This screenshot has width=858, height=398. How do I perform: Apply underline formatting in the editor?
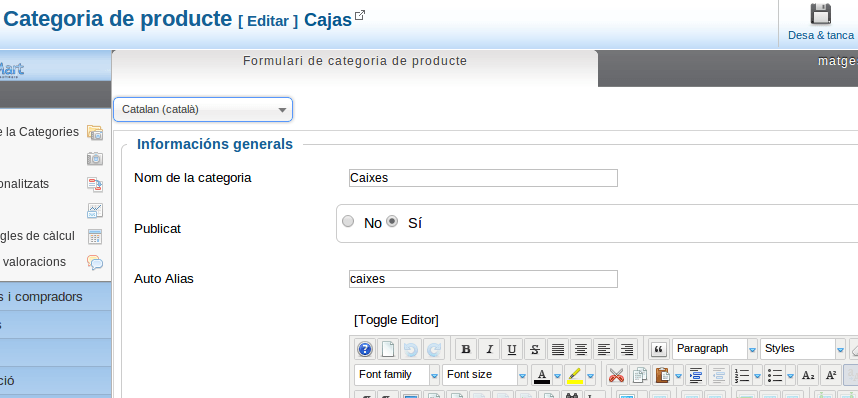click(x=512, y=349)
